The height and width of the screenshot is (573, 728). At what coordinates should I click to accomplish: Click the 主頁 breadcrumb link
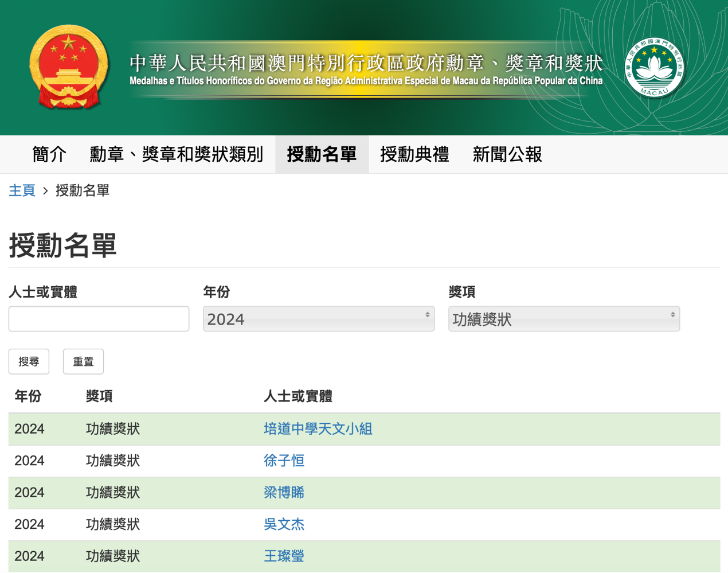pos(22,190)
